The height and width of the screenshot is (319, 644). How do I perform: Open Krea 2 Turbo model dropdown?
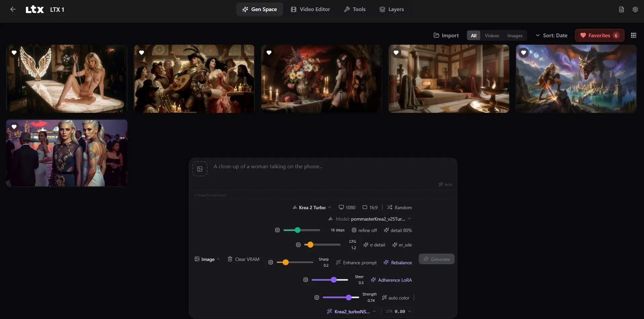coord(312,208)
